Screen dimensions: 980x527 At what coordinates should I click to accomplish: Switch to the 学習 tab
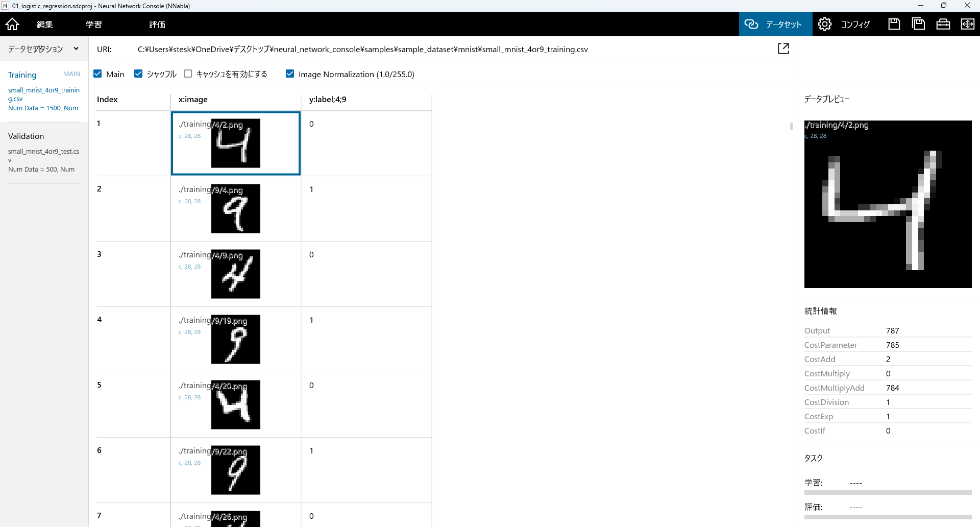click(93, 25)
